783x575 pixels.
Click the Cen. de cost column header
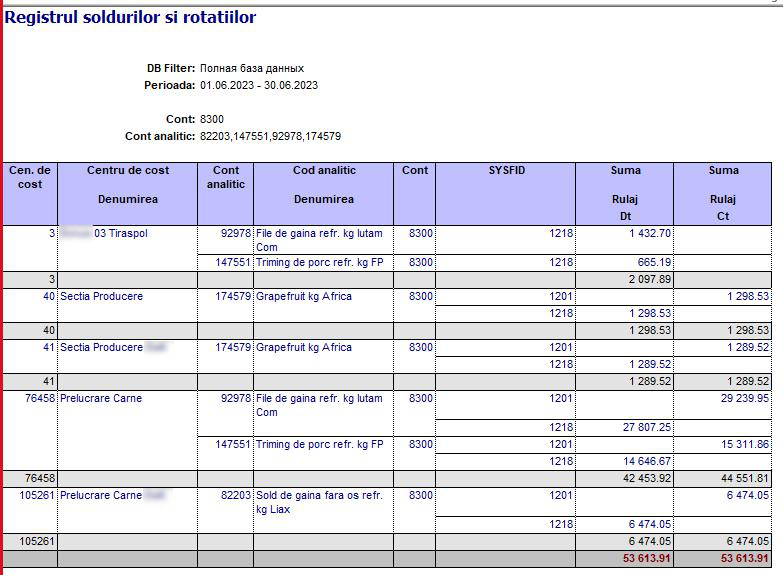[30, 194]
